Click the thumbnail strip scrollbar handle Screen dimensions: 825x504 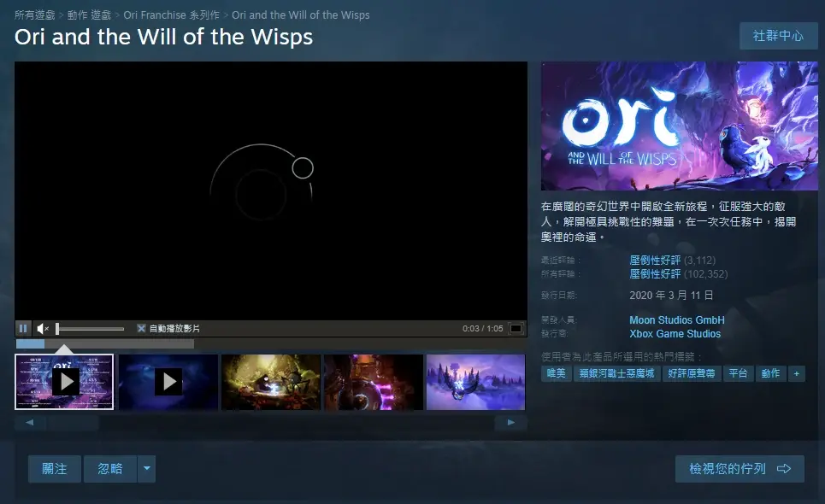[73, 423]
